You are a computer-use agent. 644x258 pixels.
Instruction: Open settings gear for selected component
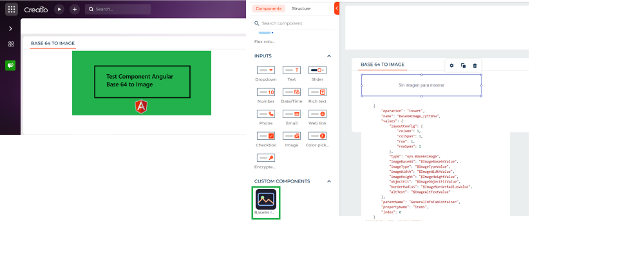[451, 65]
